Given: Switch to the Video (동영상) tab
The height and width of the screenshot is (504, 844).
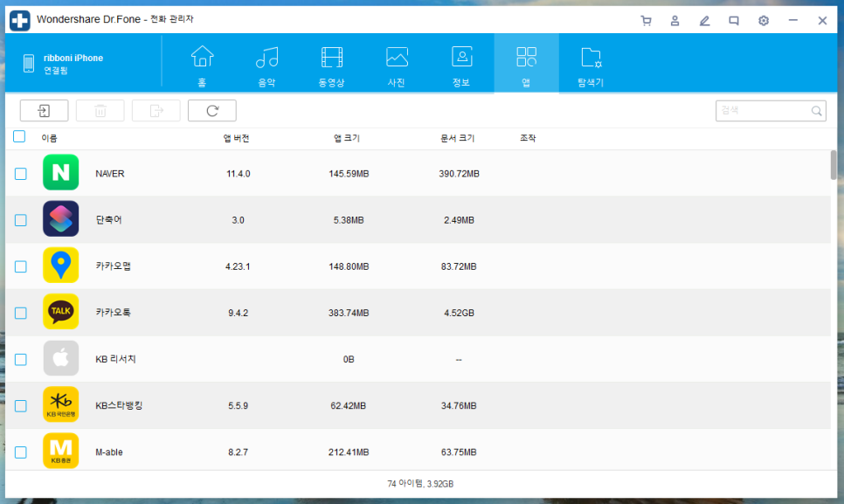Looking at the screenshot, I should click(x=332, y=66).
